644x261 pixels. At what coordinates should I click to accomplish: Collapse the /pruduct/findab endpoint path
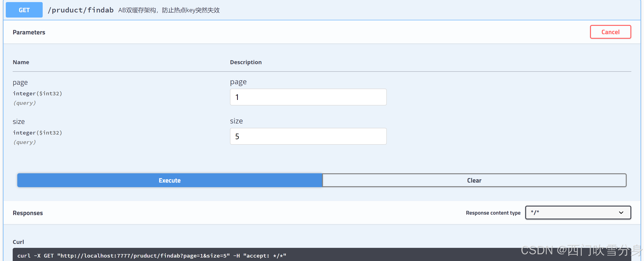pyautogui.click(x=80, y=10)
